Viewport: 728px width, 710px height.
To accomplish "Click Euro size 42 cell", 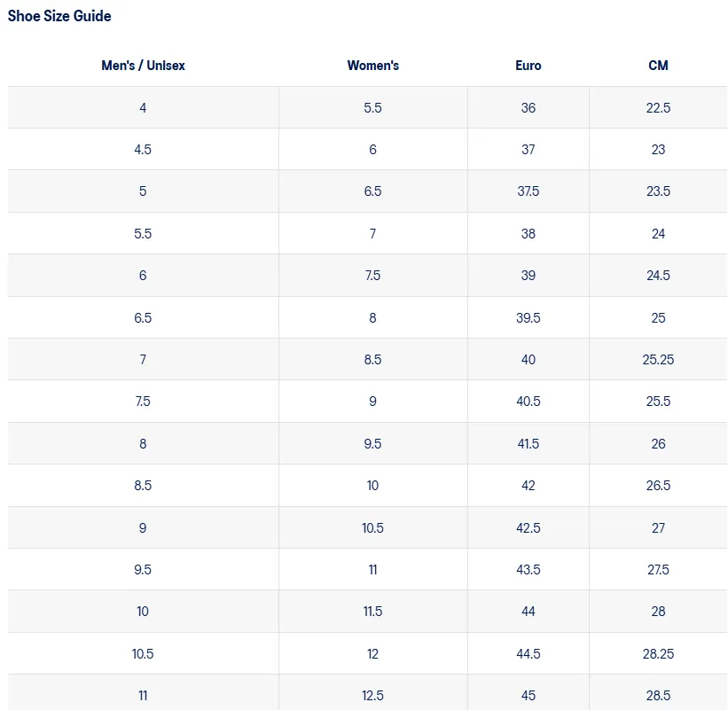I will coord(528,486).
